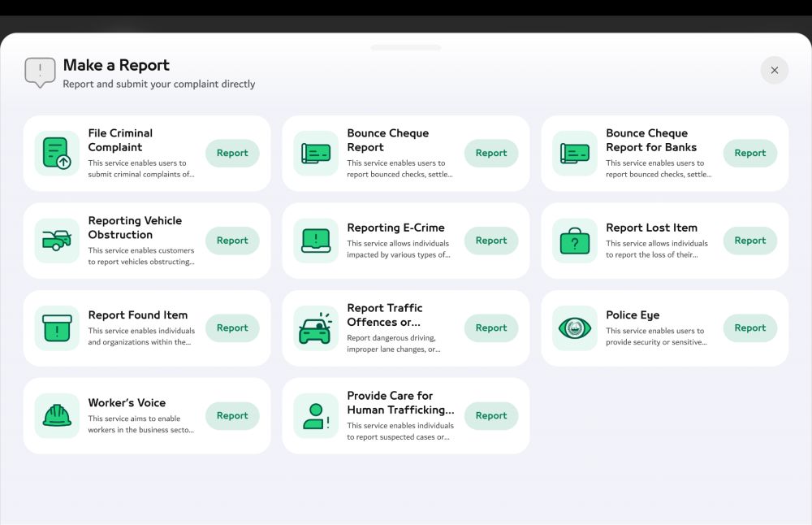
Task: Click the Make a Report speech bubble icon
Action: coord(40,72)
